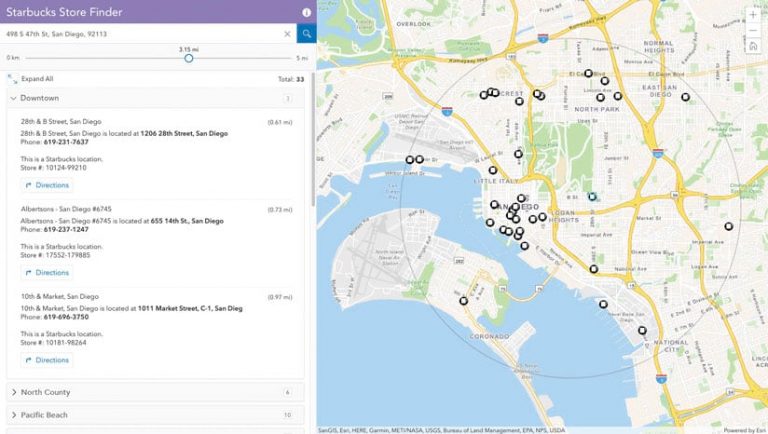Click the 0.61 mi distance label
768x434 pixels.
tap(280, 122)
